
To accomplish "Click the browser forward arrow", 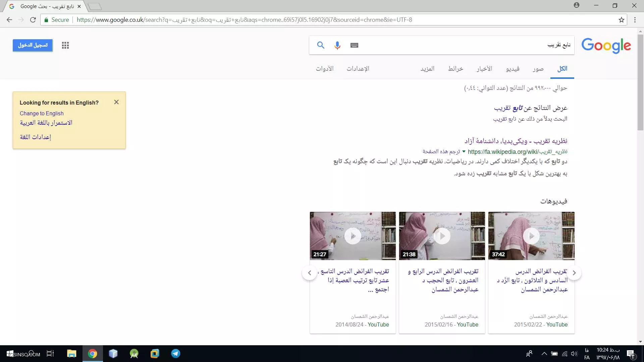I will (21, 20).
